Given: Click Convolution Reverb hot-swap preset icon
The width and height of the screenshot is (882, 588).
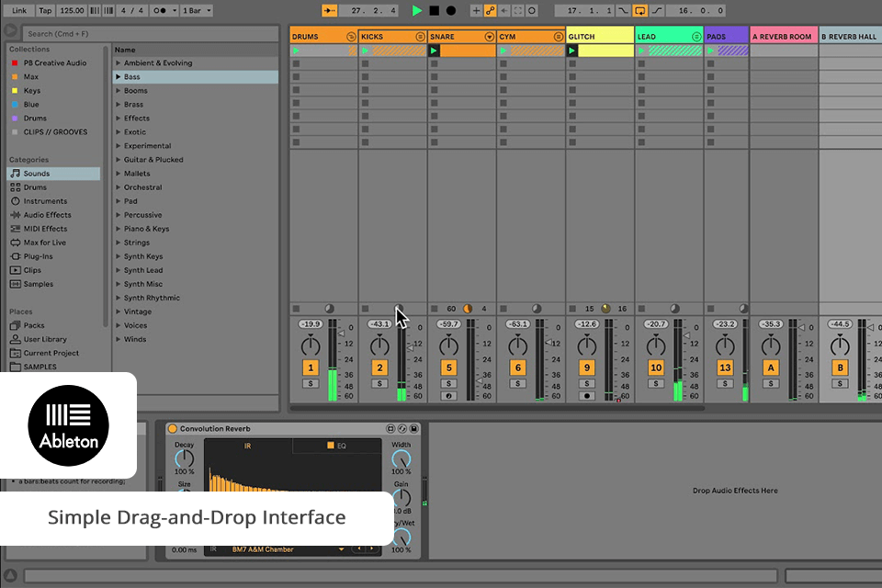Looking at the screenshot, I should (x=402, y=429).
